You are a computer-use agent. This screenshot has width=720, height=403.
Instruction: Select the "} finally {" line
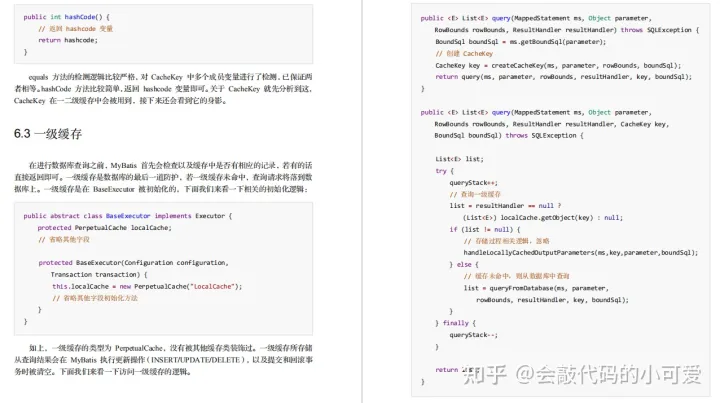456,323
